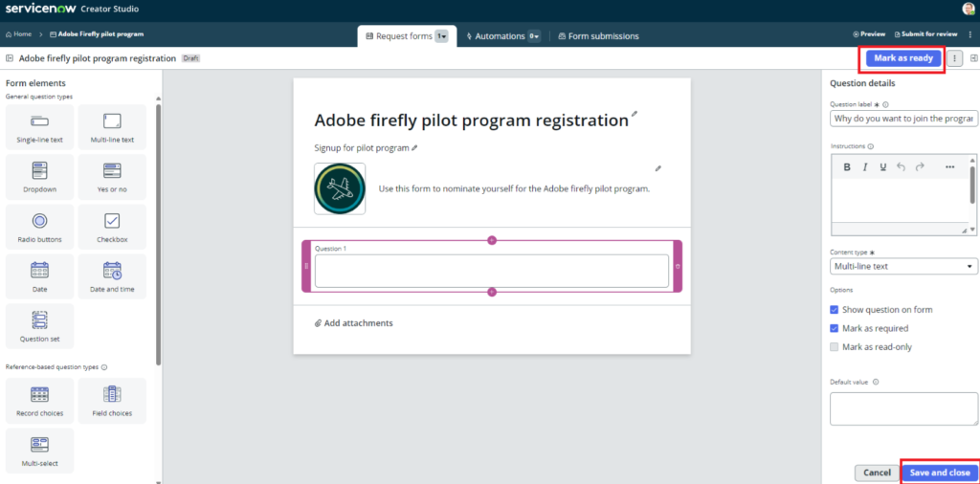Click the delete icon on Question 1
This screenshot has width=980, height=484.
(x=678, y=266)
